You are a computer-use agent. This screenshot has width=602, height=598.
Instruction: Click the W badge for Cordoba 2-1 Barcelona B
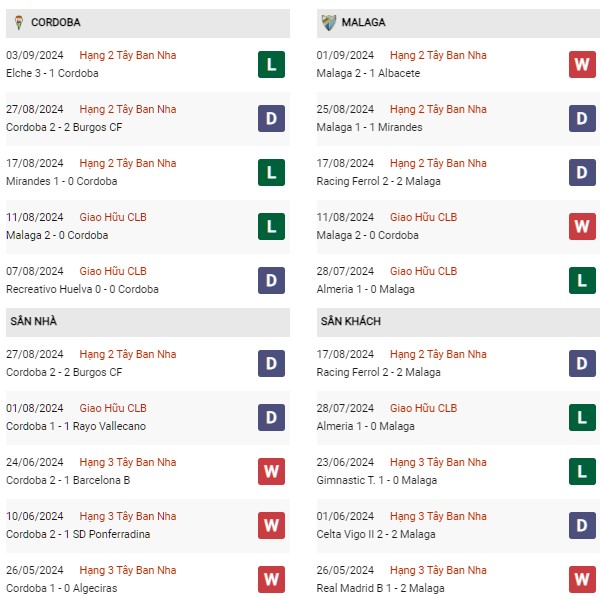pos(271,471)
